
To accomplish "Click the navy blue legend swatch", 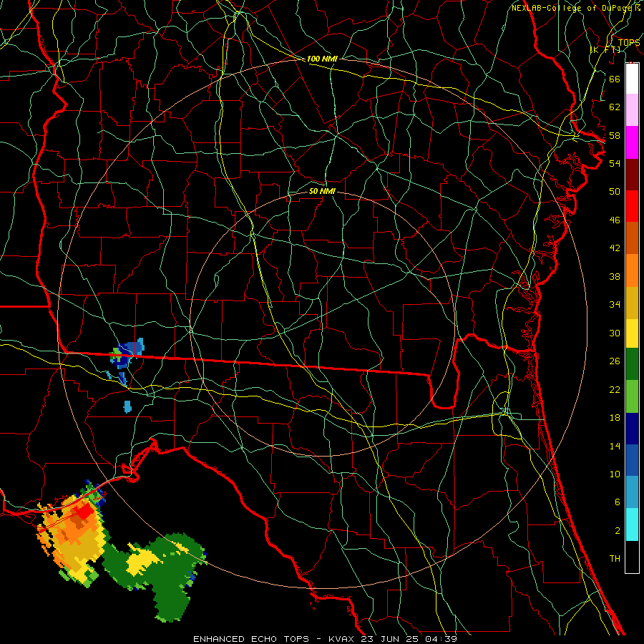I will click(632, 429).
